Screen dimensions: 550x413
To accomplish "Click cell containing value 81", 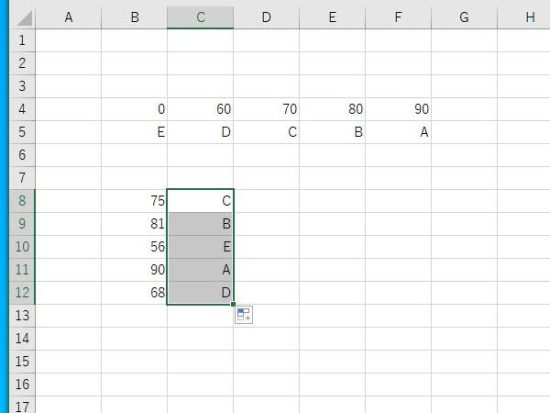I will coord(134,224).
